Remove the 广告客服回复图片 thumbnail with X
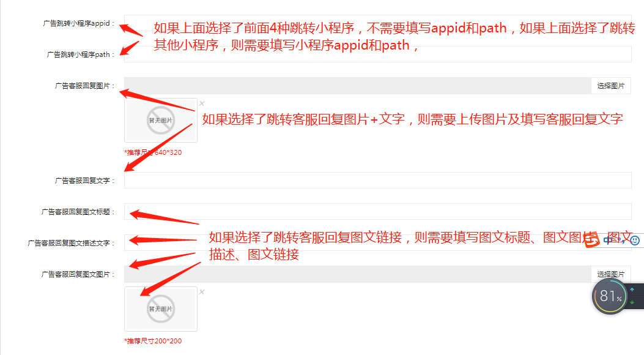 tap(202, 103)
